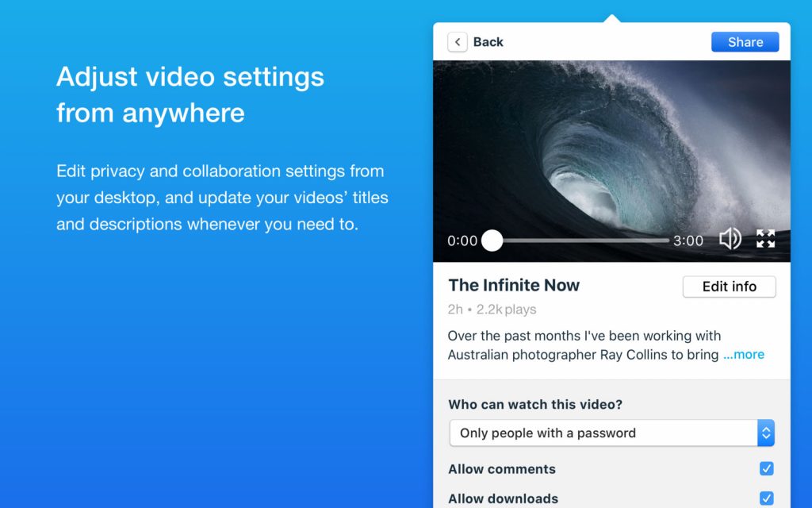This screenshot has height=508, width=812.
Task: Disable the Allow downloads checkbox
Action: (766, 498)
